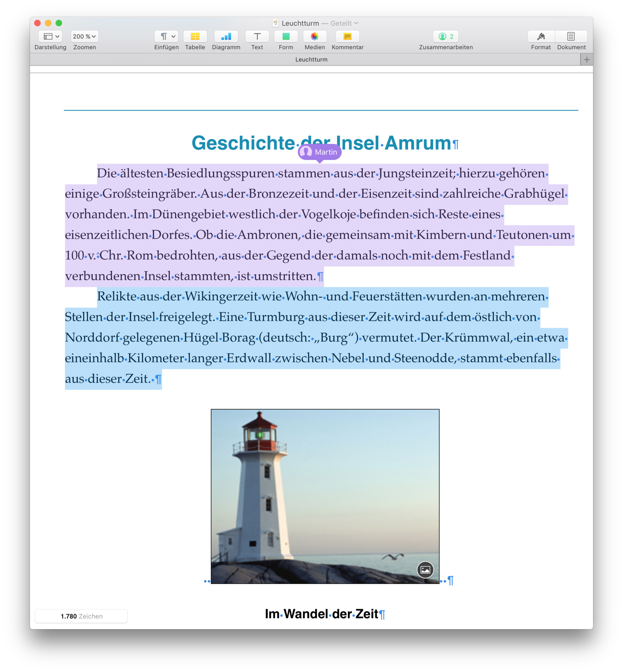Select the Leuchtturm document tab
Screen dimensions: 623x672
point(311,60)
